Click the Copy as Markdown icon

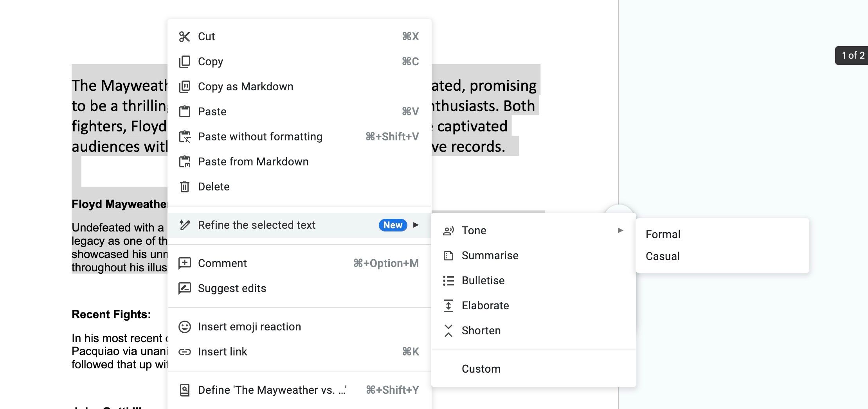184,87
